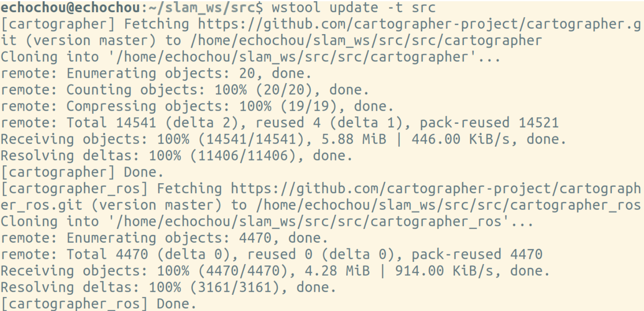Click the wstool update -t src command
The height and width of the screenshot is (311, 644).
pos(353,8)
